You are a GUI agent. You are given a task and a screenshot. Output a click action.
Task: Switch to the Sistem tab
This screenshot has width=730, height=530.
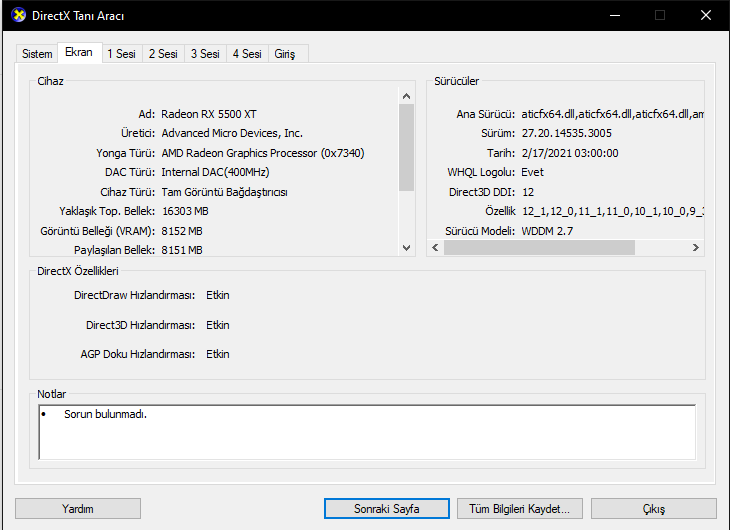[37, 54]
